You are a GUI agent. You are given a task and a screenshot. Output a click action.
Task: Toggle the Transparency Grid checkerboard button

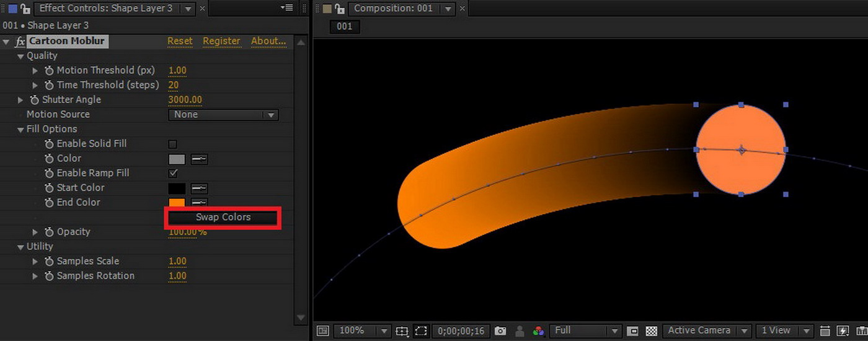tap(651, 331)
